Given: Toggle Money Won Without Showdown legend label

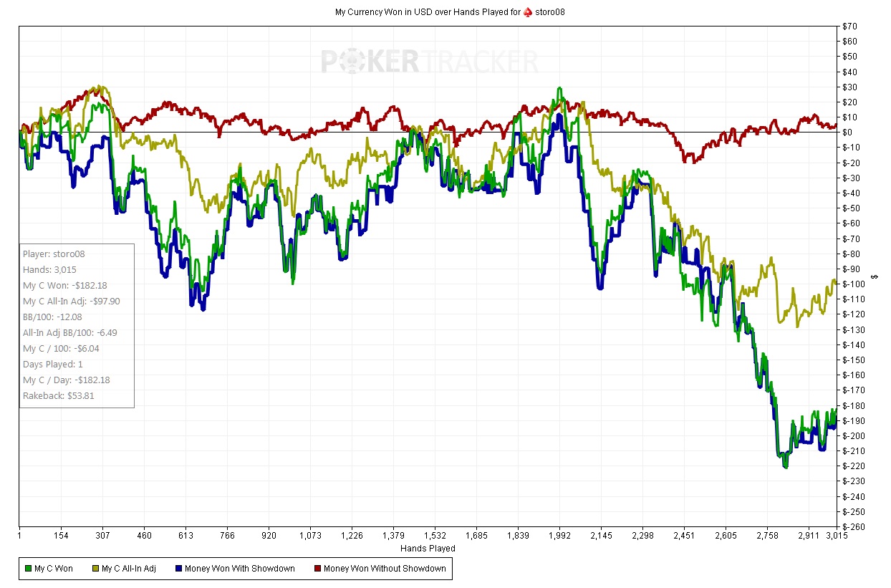Looking at the screenshot, I should point(385,569).
